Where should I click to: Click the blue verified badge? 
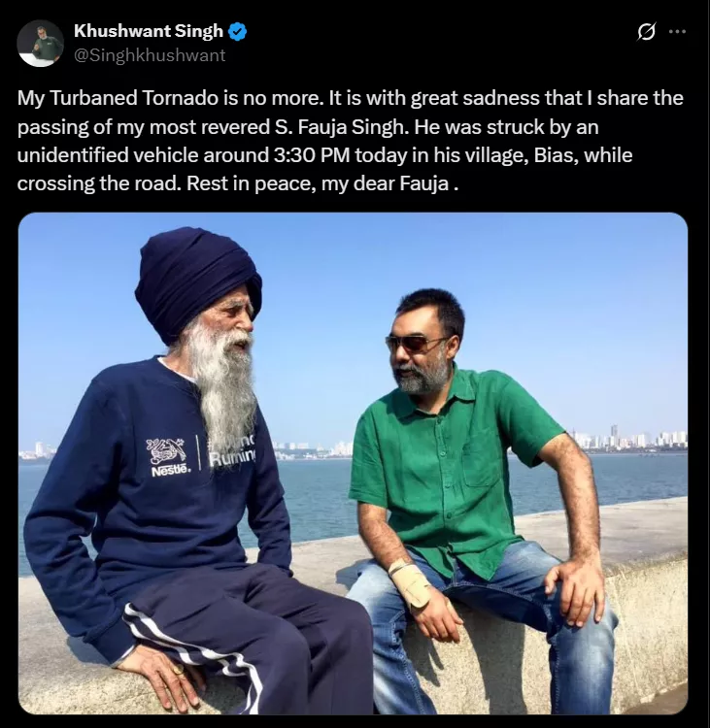[x=238, y=32]
